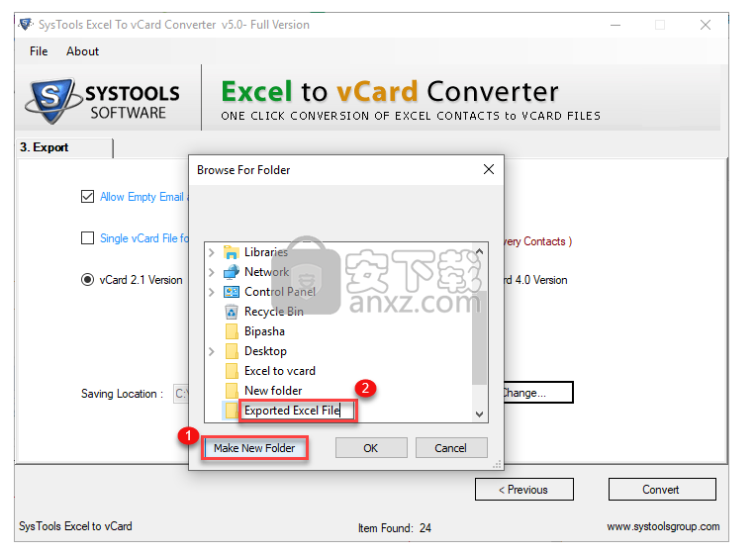Select the Recycle Bin label
Viewport: 756px width, 553px height.
(274, 312)
